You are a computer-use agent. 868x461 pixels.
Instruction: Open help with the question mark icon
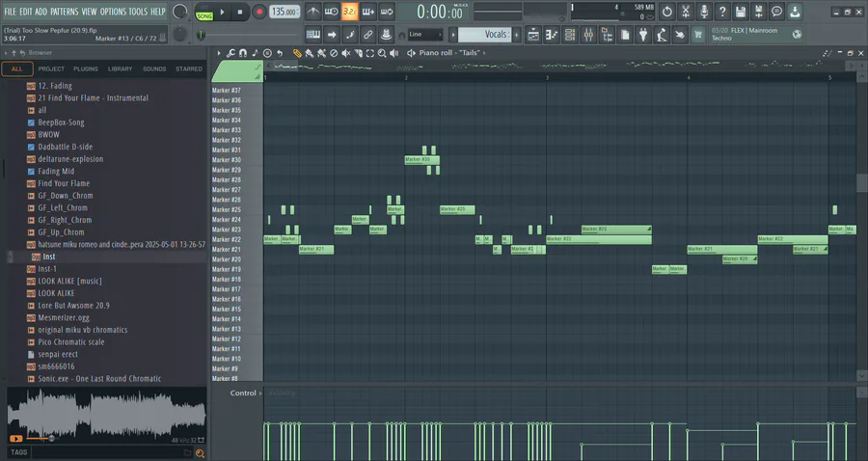pos(721,11)
